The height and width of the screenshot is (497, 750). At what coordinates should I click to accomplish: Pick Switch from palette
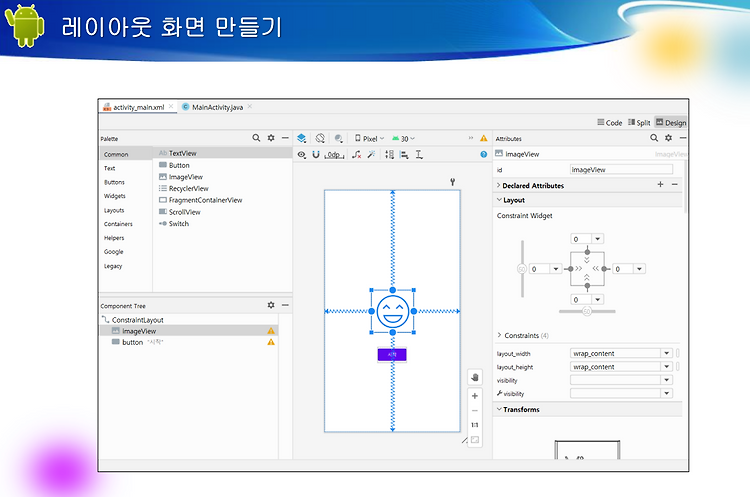click(174, 223)
